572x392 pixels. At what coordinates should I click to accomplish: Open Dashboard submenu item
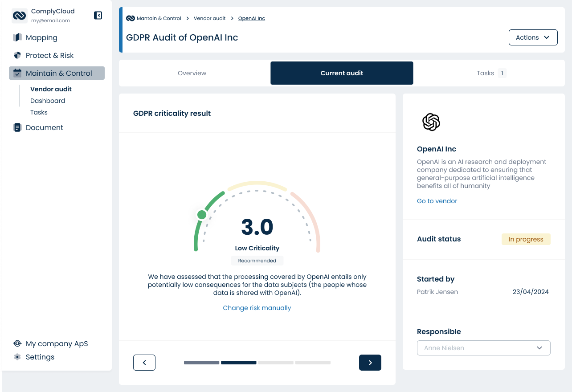pyautogui.click(x=48, y=101)
